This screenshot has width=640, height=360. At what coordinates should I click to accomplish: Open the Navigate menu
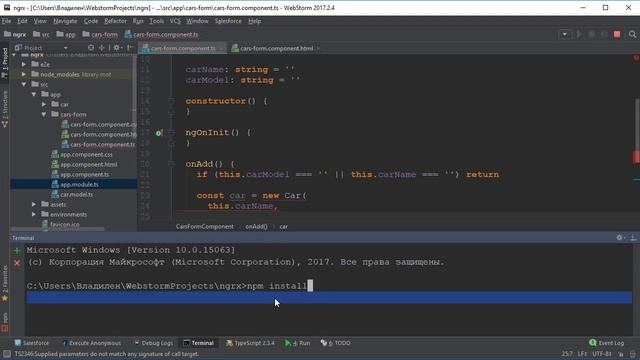[65, 21]
